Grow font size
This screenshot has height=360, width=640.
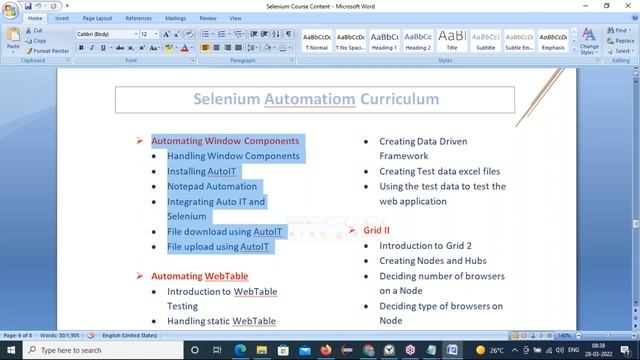(166, 34)
